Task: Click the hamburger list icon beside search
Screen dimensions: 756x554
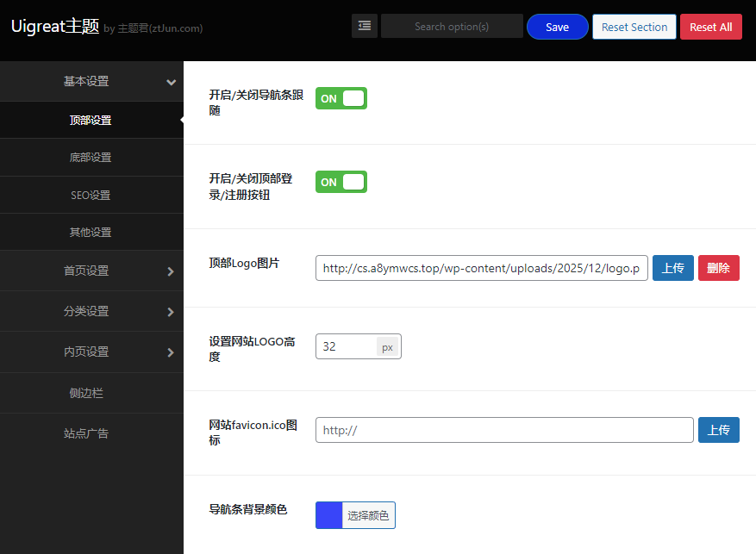Action: (x=364, y=26)
